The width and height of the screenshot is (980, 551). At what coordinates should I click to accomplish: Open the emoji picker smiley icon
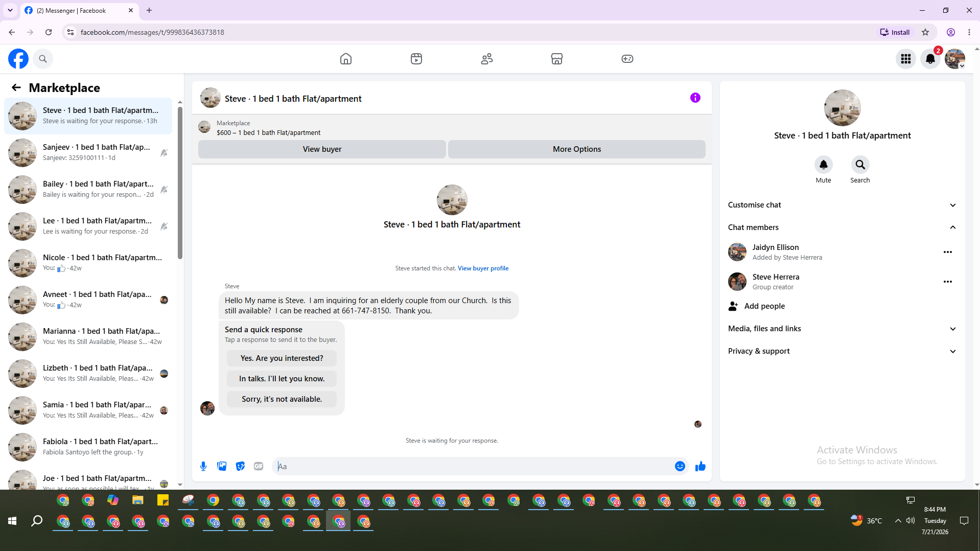click(680, 466)
